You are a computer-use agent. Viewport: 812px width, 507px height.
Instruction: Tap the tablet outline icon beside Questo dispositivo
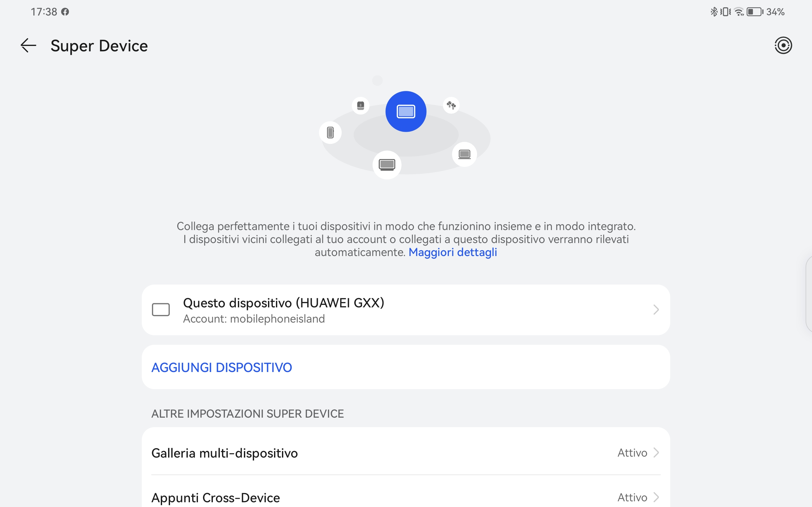[161, 310]
